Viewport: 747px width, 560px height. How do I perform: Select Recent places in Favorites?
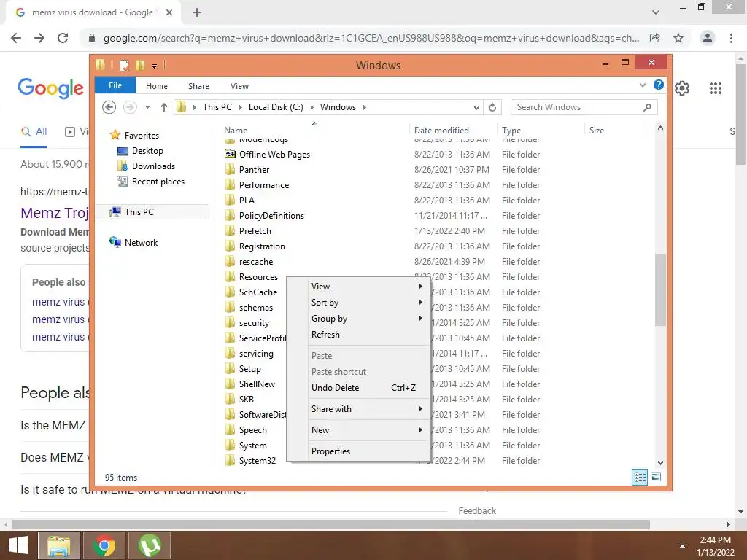pos(150,182)
